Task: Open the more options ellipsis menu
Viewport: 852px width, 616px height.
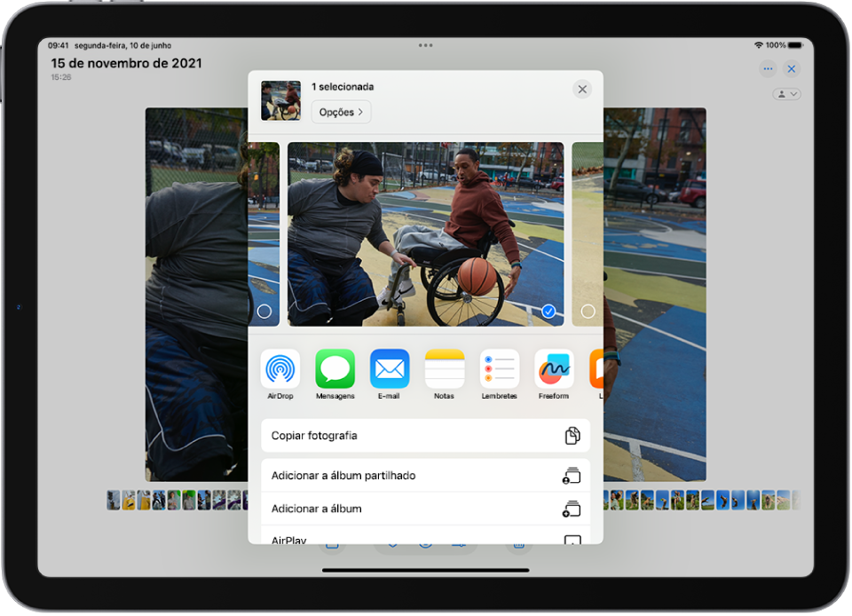Action: (768, 69)
